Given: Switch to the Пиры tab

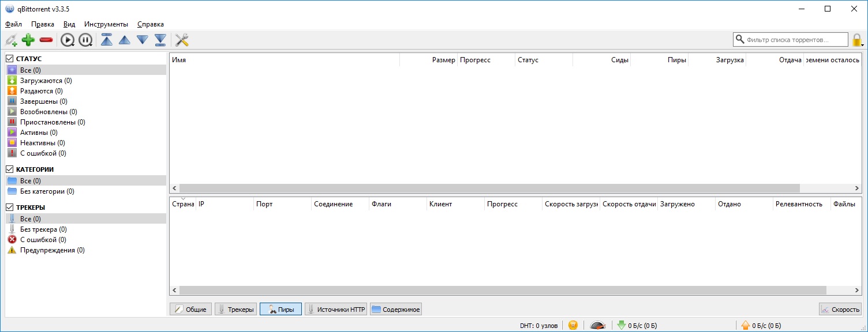Looking at the screenshot, I should [280, 310].
